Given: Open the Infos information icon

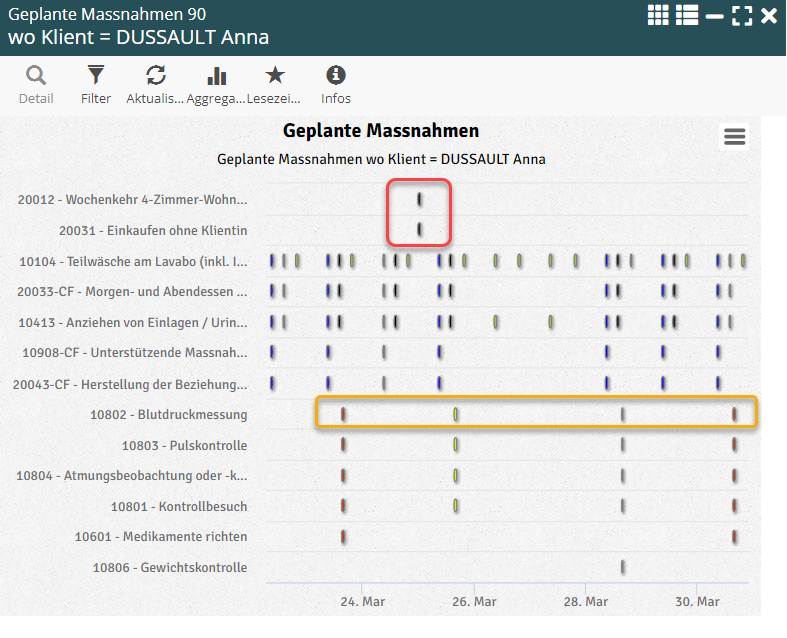Looking at the screenshot, I should coord(336,76).
